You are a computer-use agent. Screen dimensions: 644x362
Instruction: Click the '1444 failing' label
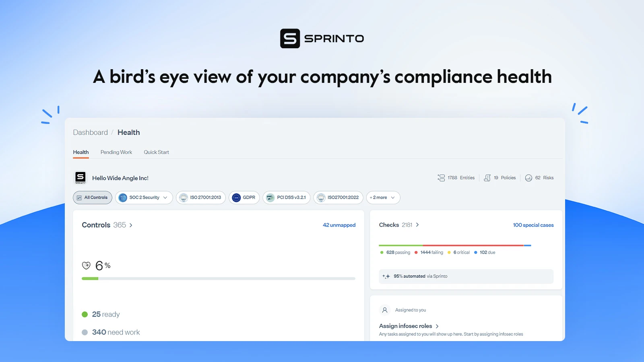[x=432, y=253]
